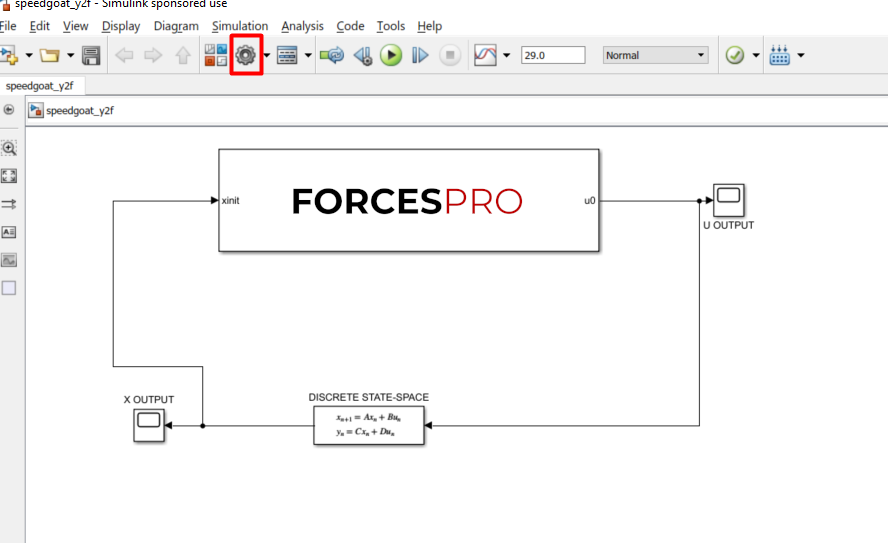
Task: Open Model Configuration Parameters gear icon
Action: pos(246,55)
